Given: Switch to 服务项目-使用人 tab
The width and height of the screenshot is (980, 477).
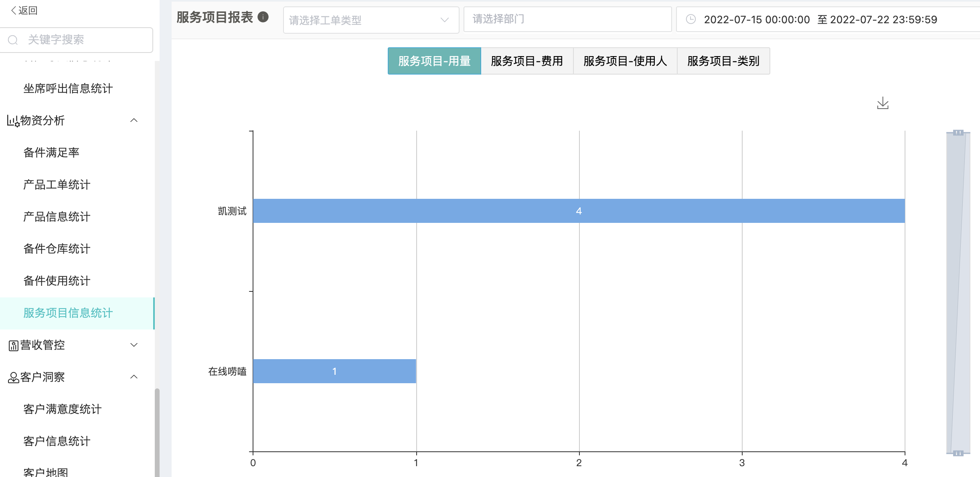Looking at the screenshot, I should (625, 61).
